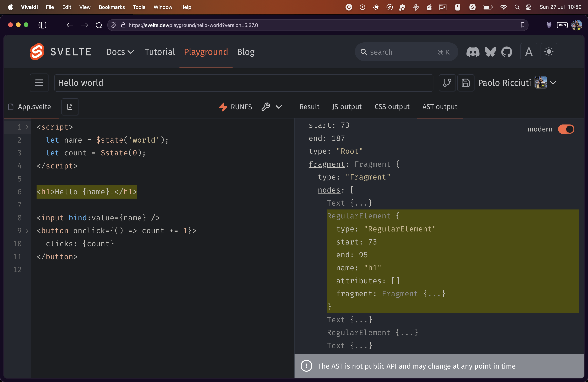Viewport: 588px width, 382px height.
Task: Reload the page with the refresh icon
Action: pos(99,25)
